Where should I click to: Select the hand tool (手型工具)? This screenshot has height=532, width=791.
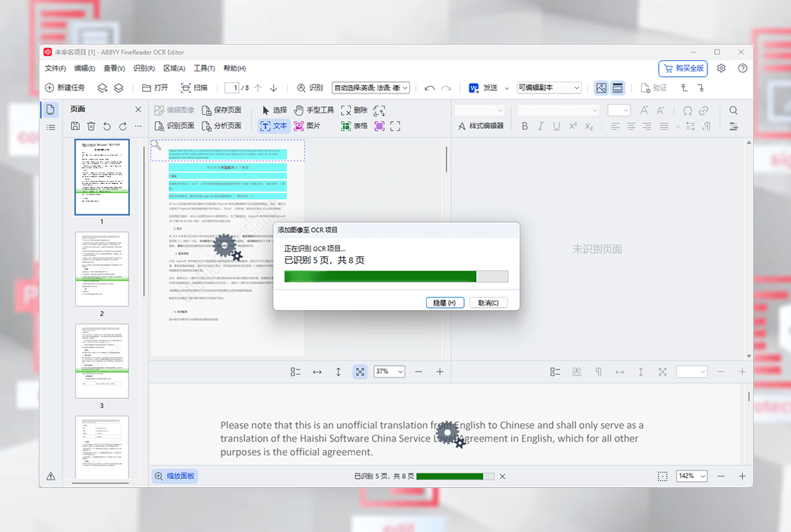[x=313, y=110]
